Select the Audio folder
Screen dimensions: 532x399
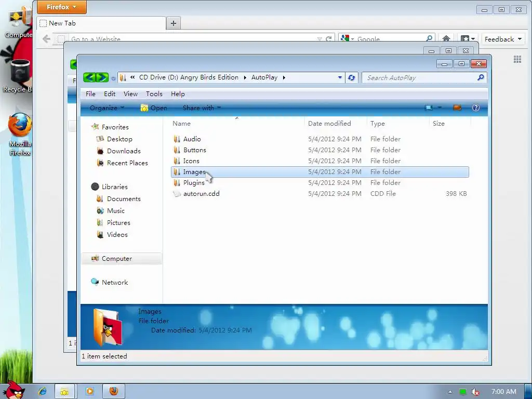coord(192,139)
